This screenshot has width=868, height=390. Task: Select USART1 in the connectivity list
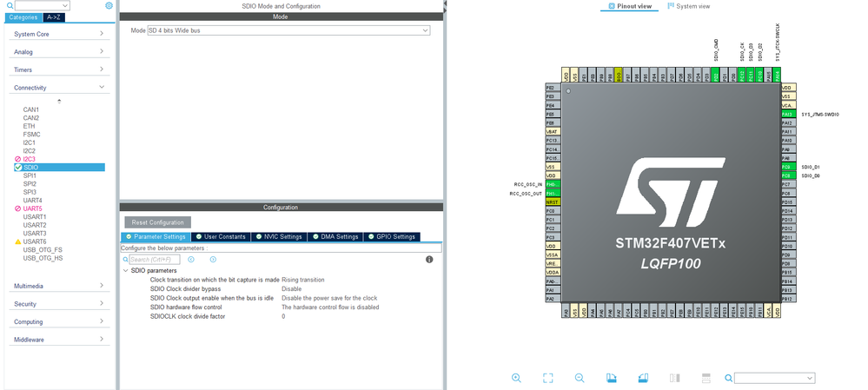[35, 217]
